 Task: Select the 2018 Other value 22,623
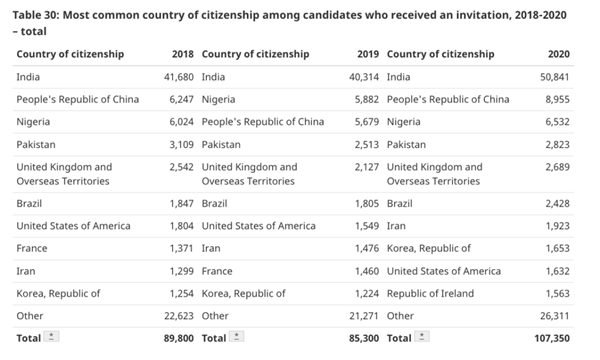179,316
